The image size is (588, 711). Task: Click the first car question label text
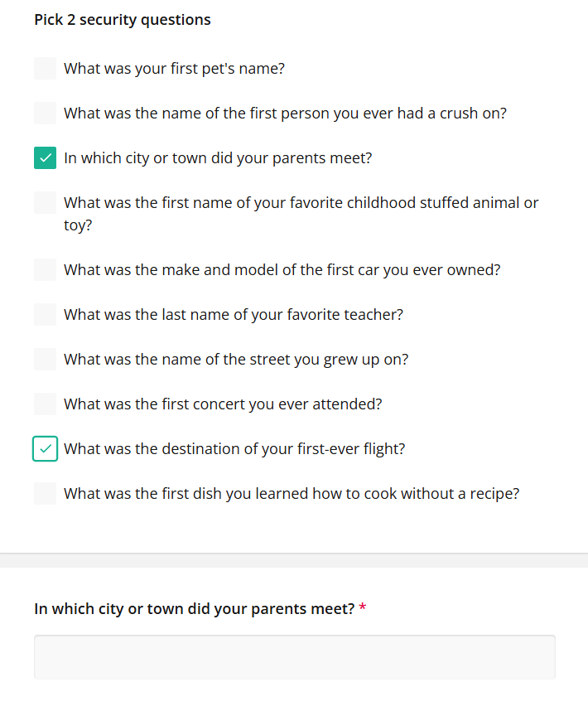click(x=282, y=270)
